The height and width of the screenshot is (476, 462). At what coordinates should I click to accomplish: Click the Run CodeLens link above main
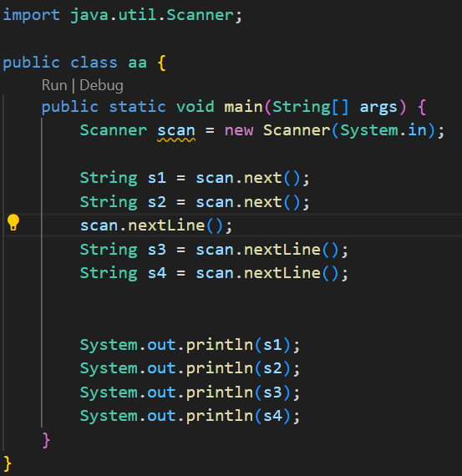54,85
